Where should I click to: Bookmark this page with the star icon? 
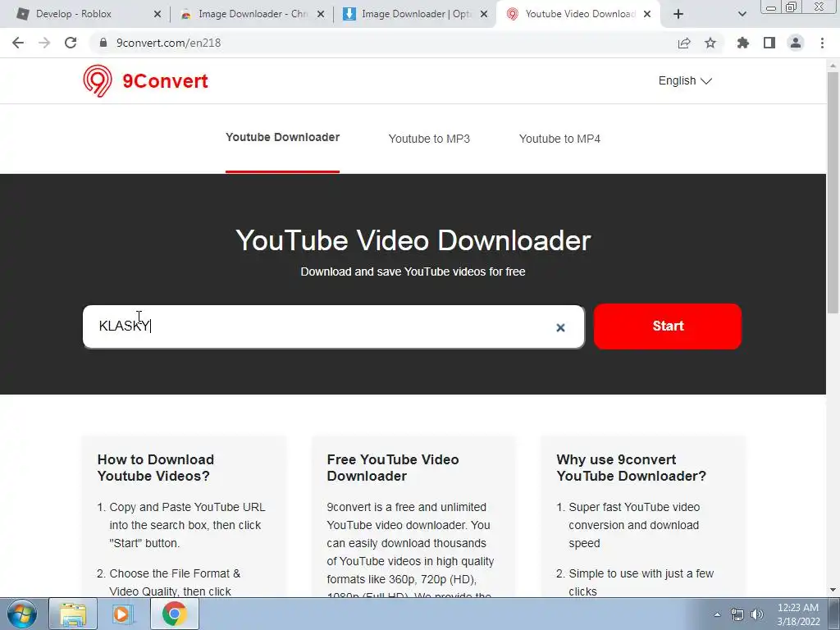point(710,43)
